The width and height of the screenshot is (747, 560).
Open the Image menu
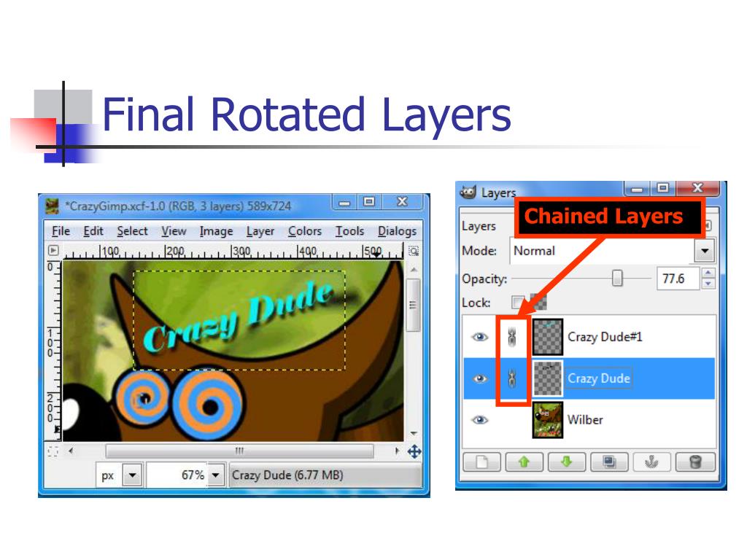click(x=216, y=231)
